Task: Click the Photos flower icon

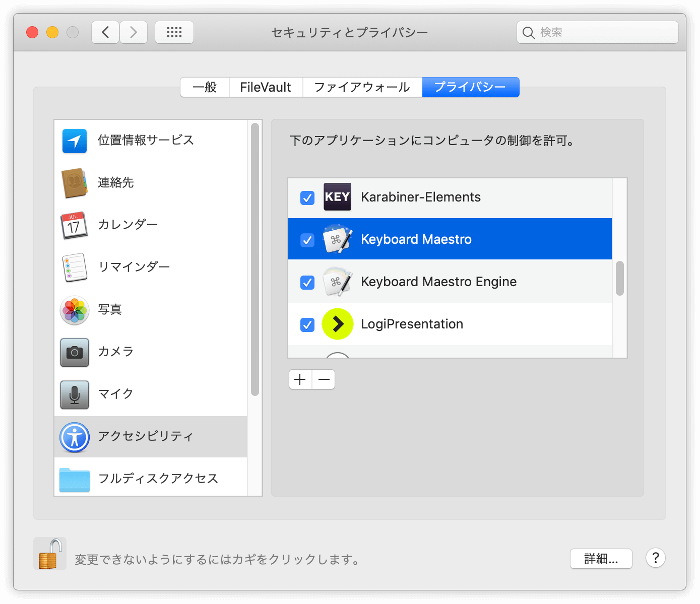Action: point(75,310)
